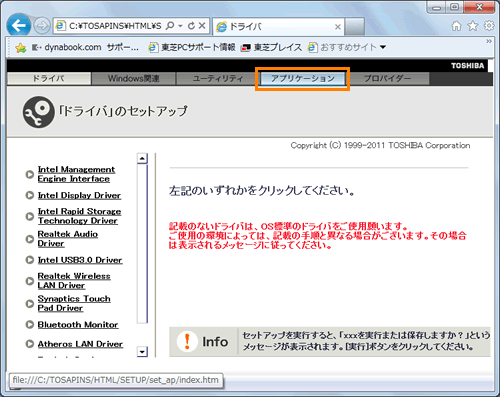Open the dynabook.com サポート favorite
Image resolution: width=500 pixels, height=397 pixels.
pos(85,48)
